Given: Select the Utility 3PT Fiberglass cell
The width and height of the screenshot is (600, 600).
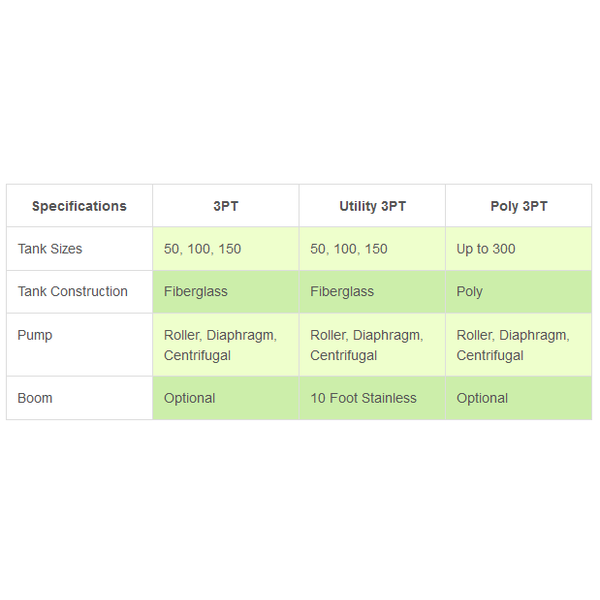Looking at the screenshot, I should click(372, 292).
